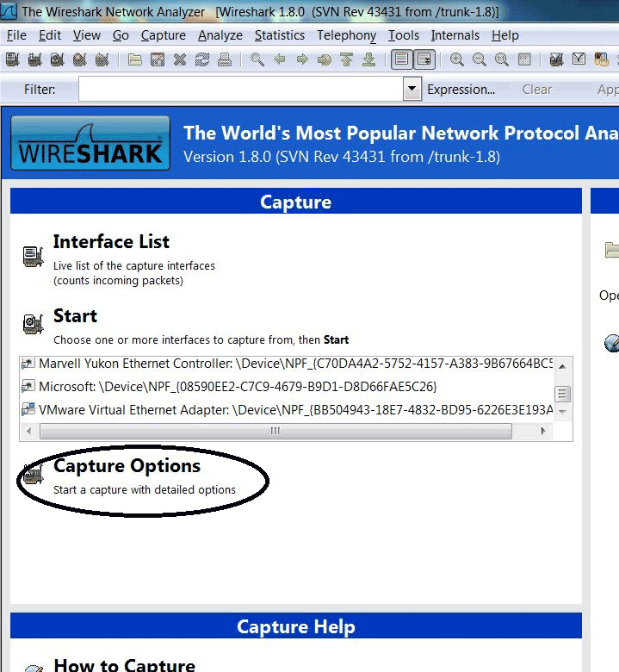Expand the filter history dropdown arrow
Image resolution: width=619 pixels, height=672 pixels.
pyautogui.click(x=412, y=89)
